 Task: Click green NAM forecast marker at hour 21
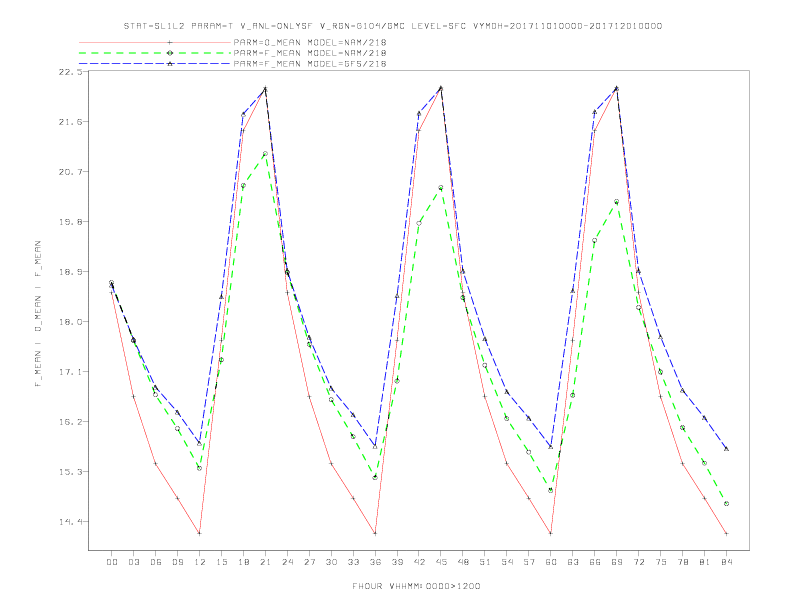(x=265, y=154)
